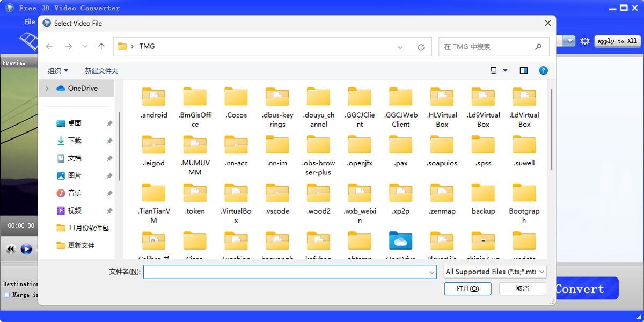644x322 pixels.
Task: Click the rewind button next to Play
Action: click(x=10, y=248)
